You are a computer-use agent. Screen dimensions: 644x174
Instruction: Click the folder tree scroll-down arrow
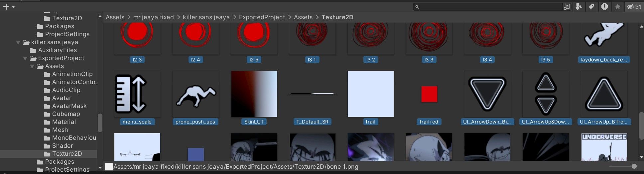point(100,168)
